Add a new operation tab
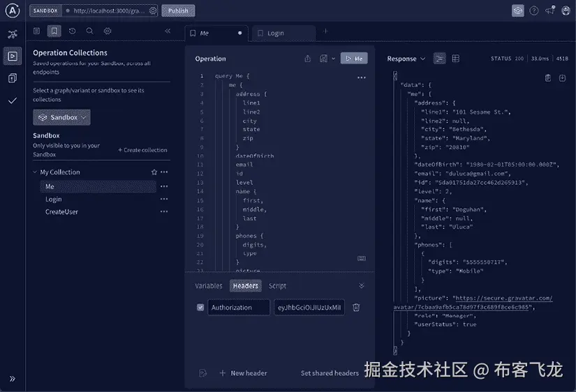This screenshot has height=392, width=576. click(325, 31)
